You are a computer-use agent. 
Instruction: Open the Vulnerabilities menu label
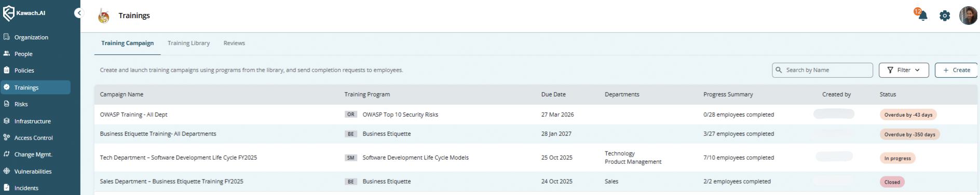33,172
